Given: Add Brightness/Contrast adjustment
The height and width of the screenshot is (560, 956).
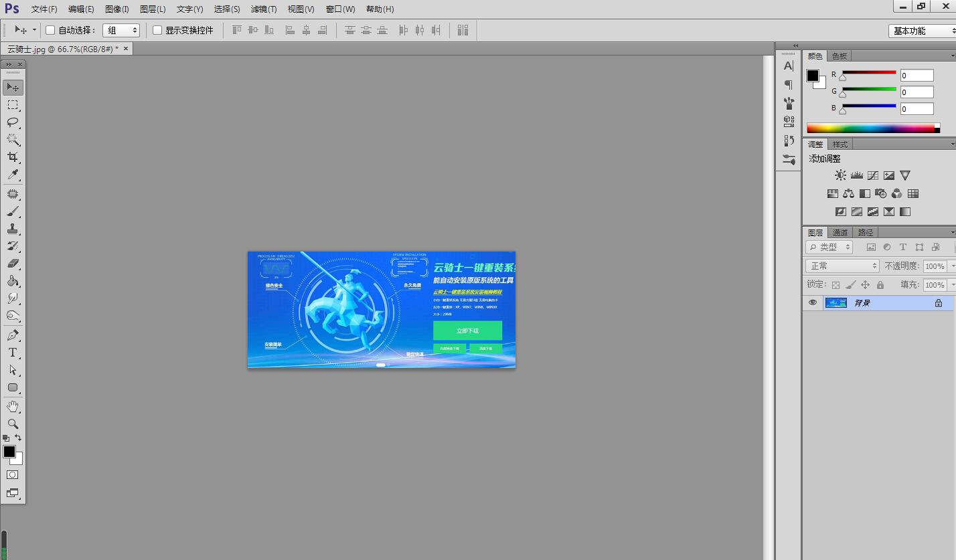Looking at the screenshot, I should pyautogui.click(x=840, y=175).
